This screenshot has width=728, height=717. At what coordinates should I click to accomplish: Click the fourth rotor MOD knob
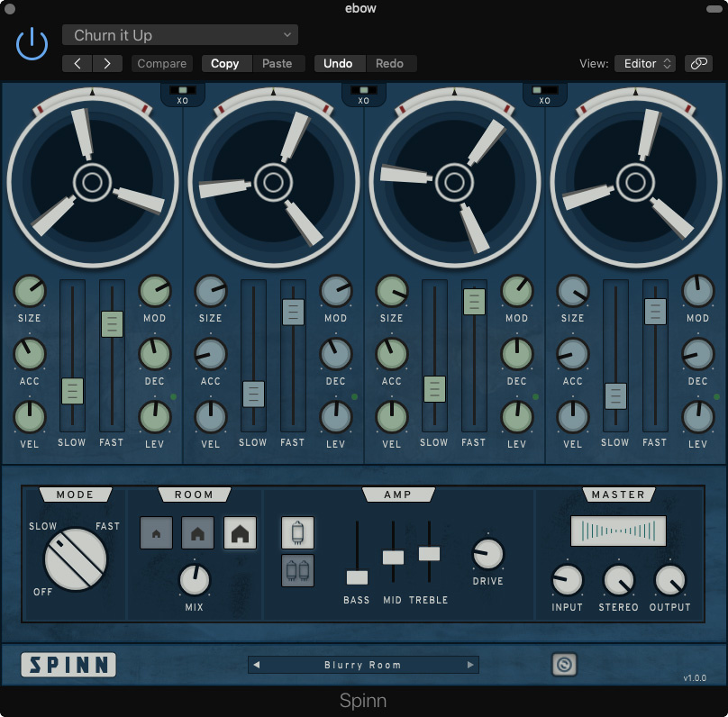tap(698, 291)
